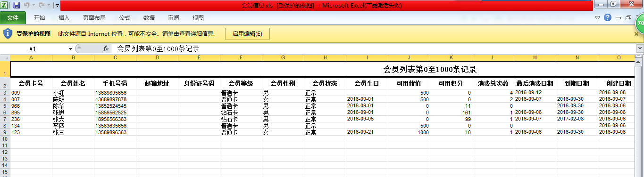Select column L header
This screenshot has width=644, height=177.
point(493,57)
